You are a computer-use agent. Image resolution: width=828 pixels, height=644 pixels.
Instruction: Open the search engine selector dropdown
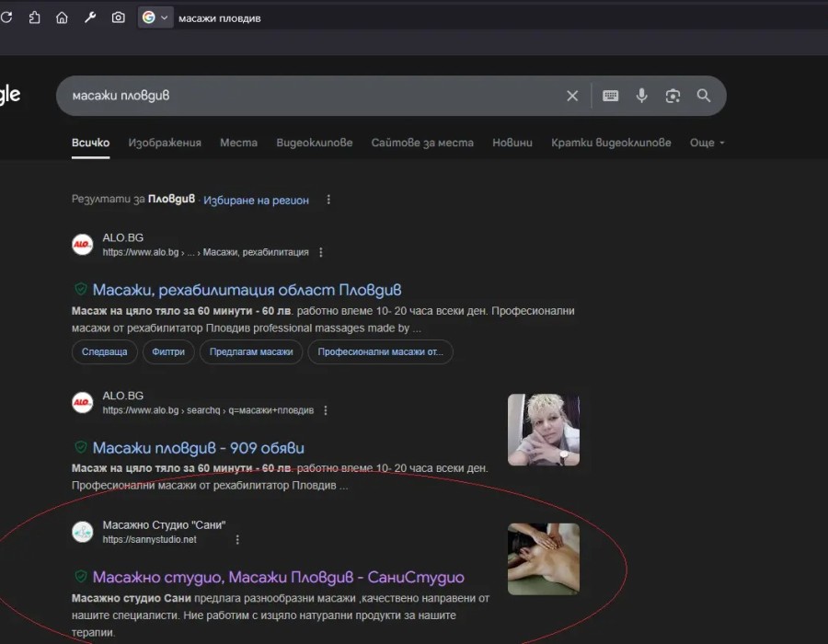tap(155, 17)
